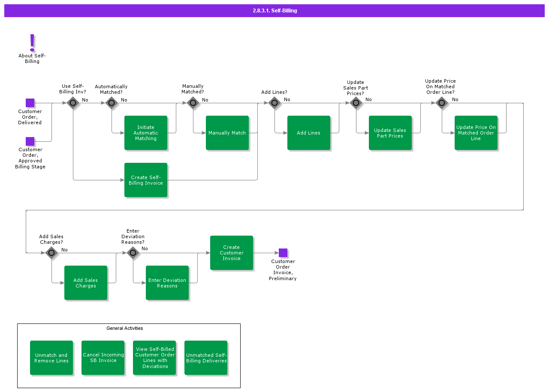Image resolution: width=549 pixels, height=392 pixels.
Task: Open Unmatch and Remove Lines general activity
Action: pyautogui.click(x=51, y=358)
